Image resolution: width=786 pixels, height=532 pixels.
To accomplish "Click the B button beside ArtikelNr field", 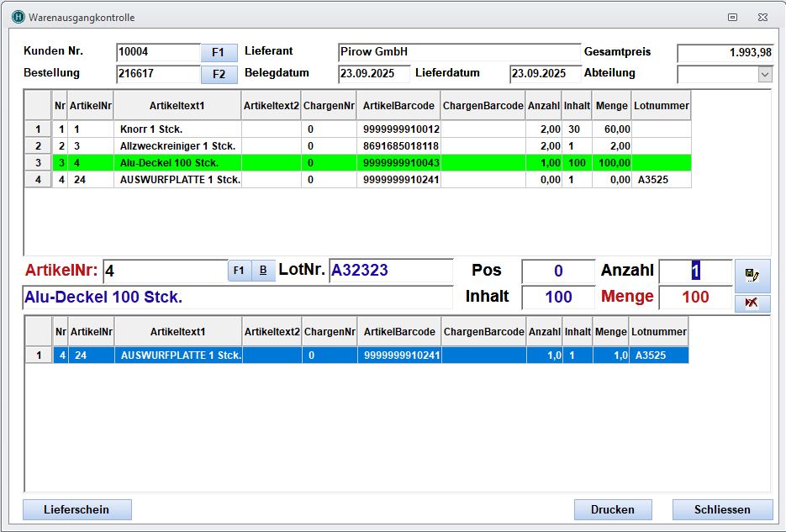I will coord(263,271).
